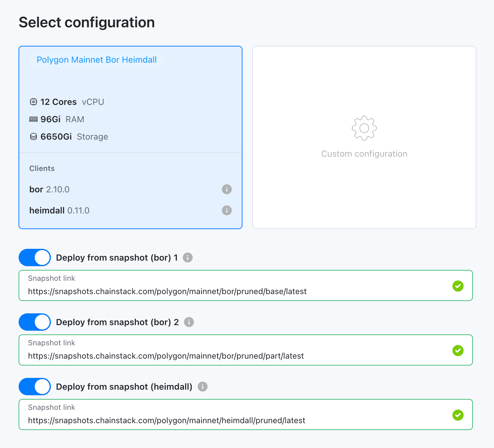Click green checkmark in heimdall snapshot field
Screen dimensions: 494x448
coord(458,415)
